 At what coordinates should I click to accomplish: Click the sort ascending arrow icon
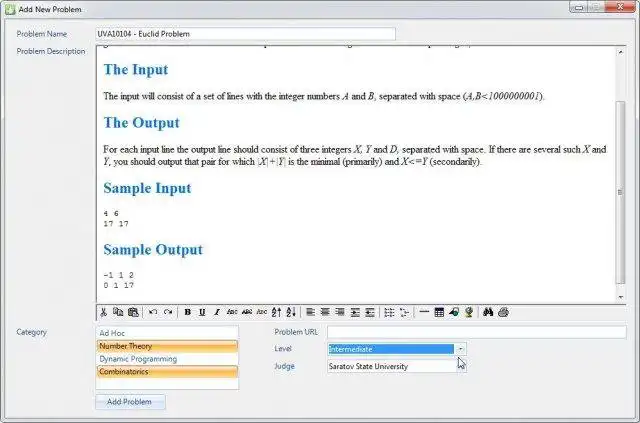(x=276, y=312)
